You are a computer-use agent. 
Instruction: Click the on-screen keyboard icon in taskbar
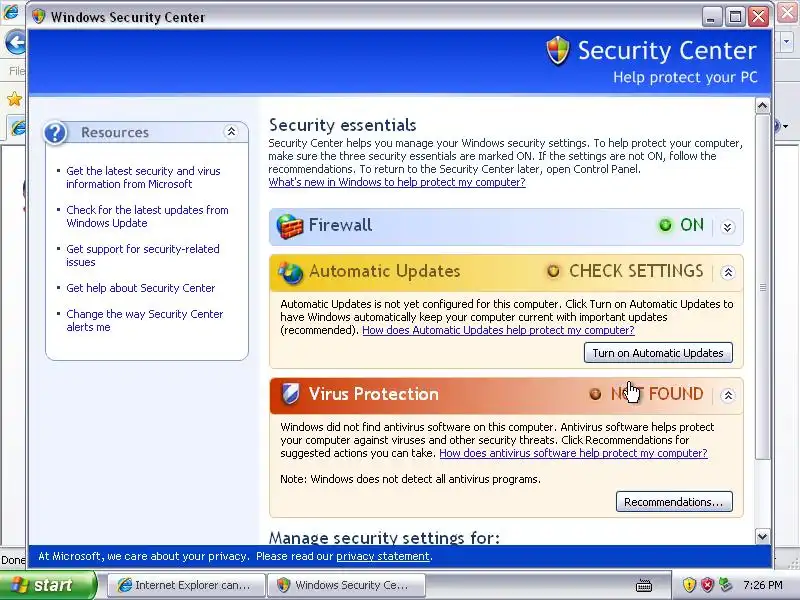click(644, 585)
